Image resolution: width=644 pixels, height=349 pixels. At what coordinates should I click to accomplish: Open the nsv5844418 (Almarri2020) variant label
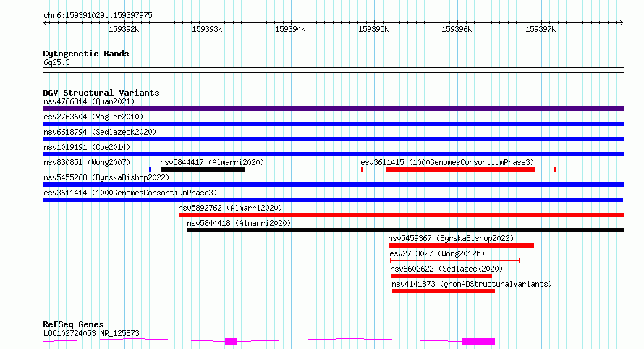239,223
